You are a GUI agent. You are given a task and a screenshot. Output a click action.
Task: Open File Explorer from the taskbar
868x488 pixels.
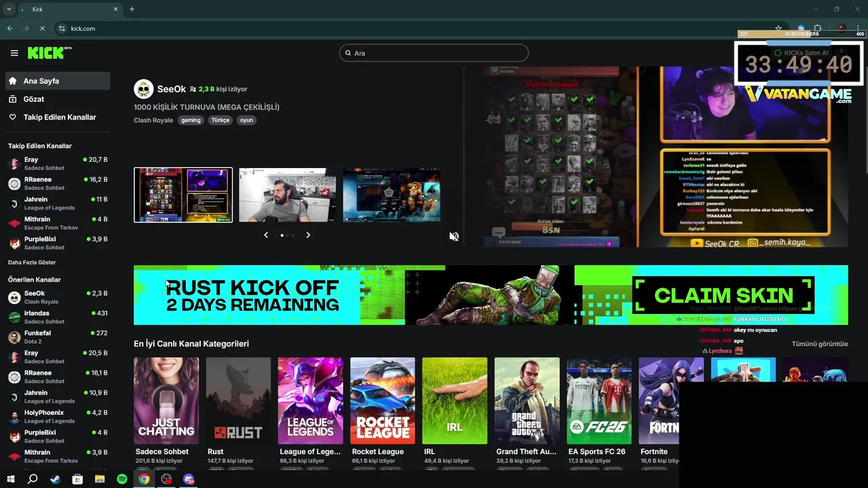[x=100, y=479]
